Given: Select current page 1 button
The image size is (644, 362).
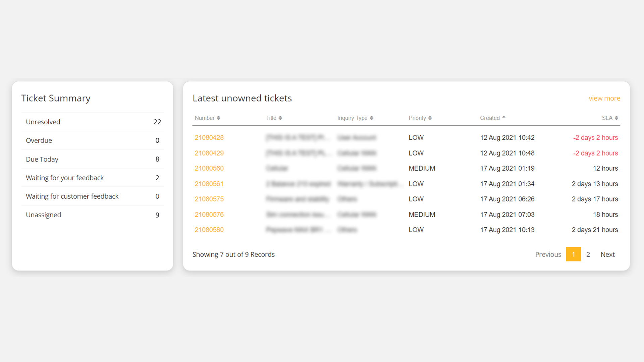Looking at the screenshot, I should [x=573, y=254].
